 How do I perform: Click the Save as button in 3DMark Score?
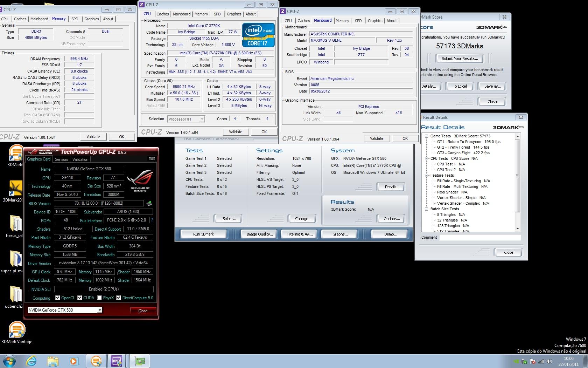492,86
